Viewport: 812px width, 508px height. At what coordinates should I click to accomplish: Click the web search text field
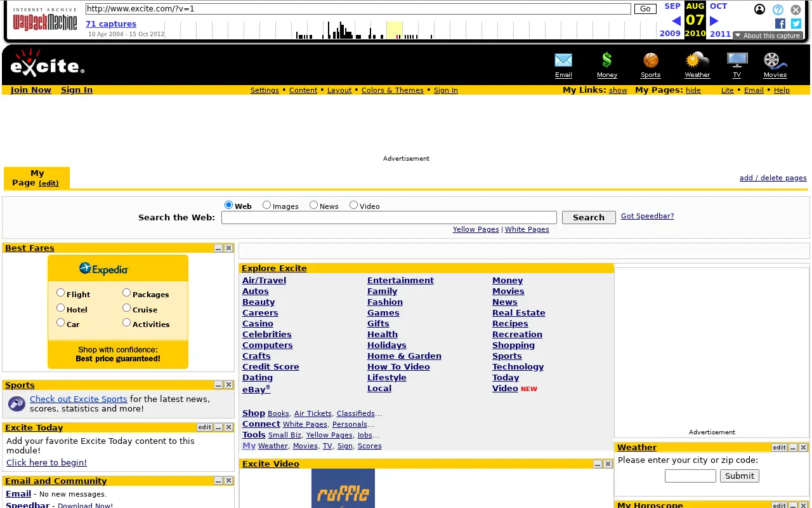(389, 217)
